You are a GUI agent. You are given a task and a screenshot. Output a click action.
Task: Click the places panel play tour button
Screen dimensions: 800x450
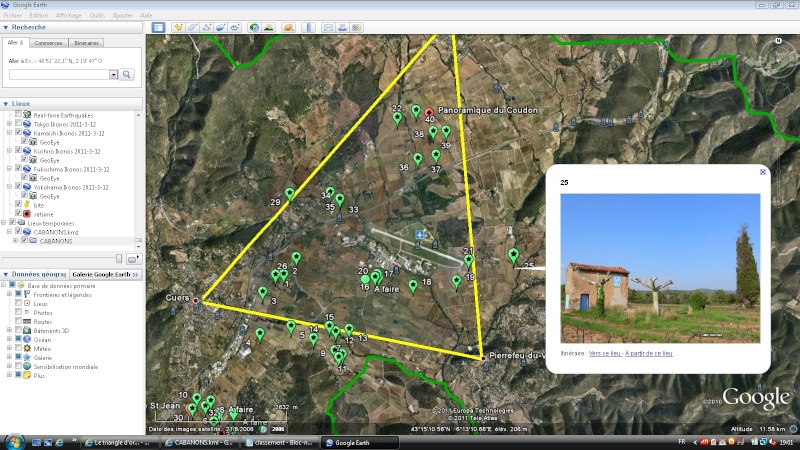click(x=133, y=259)
